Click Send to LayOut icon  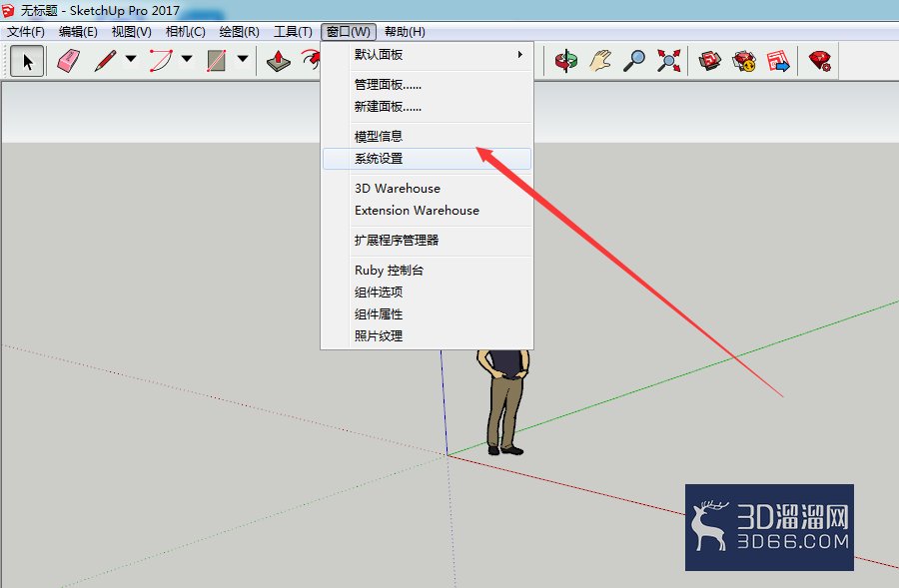pos(778,60)
